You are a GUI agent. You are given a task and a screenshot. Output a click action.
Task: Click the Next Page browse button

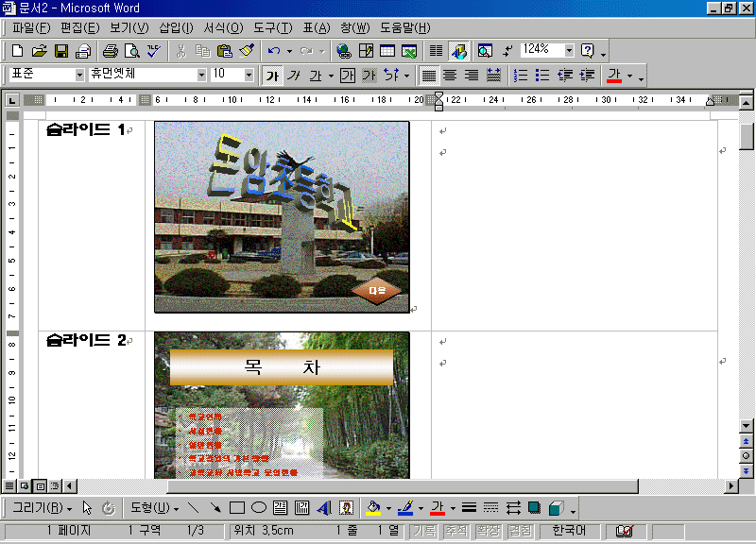point(746,470)
